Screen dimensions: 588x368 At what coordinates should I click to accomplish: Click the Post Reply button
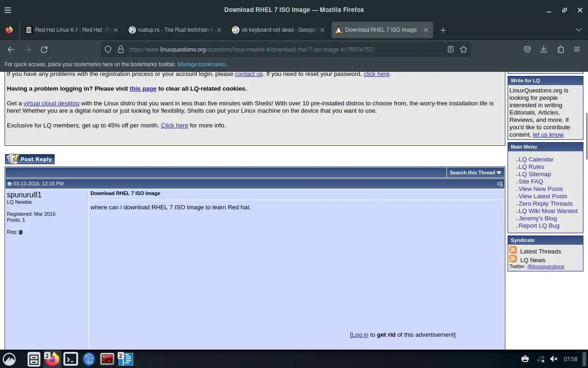tap(30, 159)
